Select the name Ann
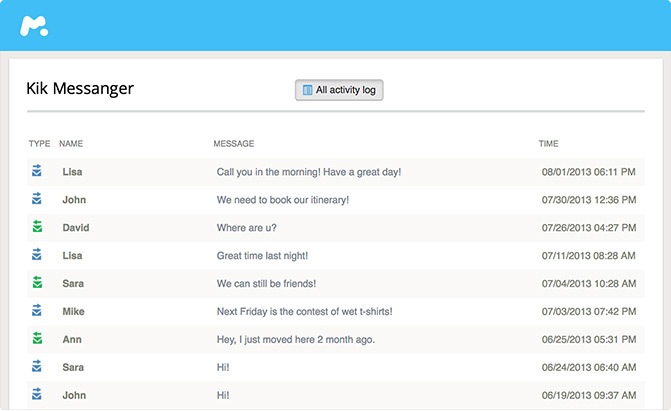 (72, 340)
